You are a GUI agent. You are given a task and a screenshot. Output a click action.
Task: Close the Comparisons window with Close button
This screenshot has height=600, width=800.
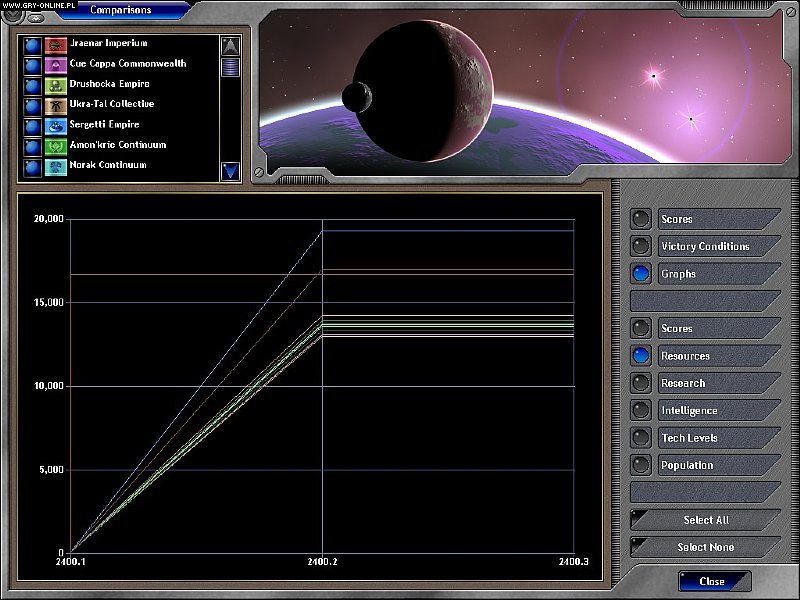click(x=714, y=581)
